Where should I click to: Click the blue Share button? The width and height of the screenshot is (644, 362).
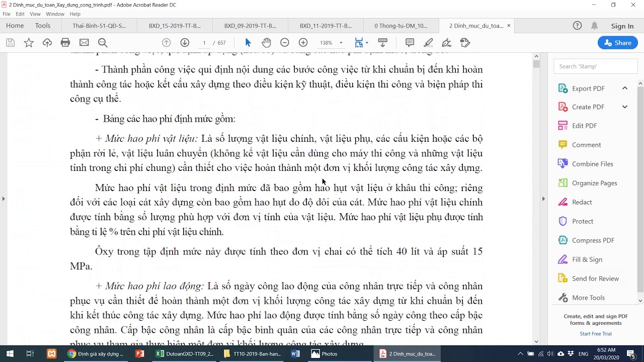pos(618,43)
